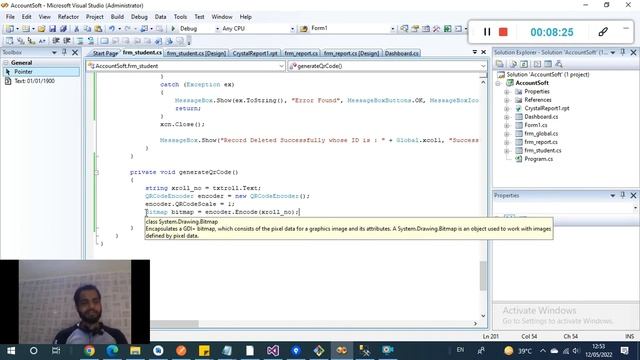
Task: Click Show All Files icon in Solution Explorer
Action: pyautogui.click(x=513, y=64)
